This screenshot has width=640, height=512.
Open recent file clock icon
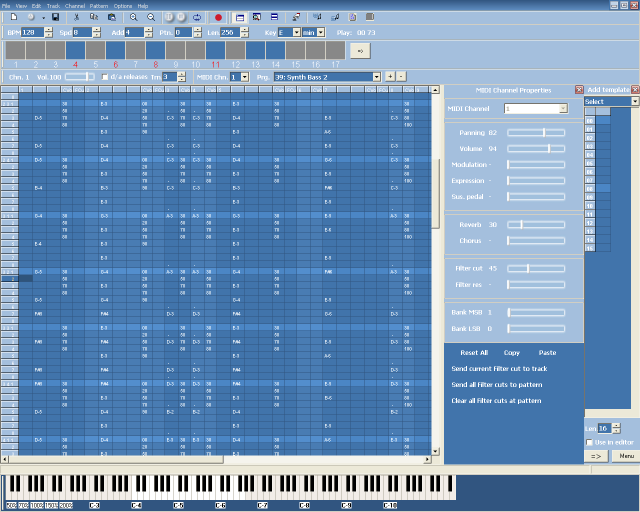pyautogui.click(x=31, y=17)
